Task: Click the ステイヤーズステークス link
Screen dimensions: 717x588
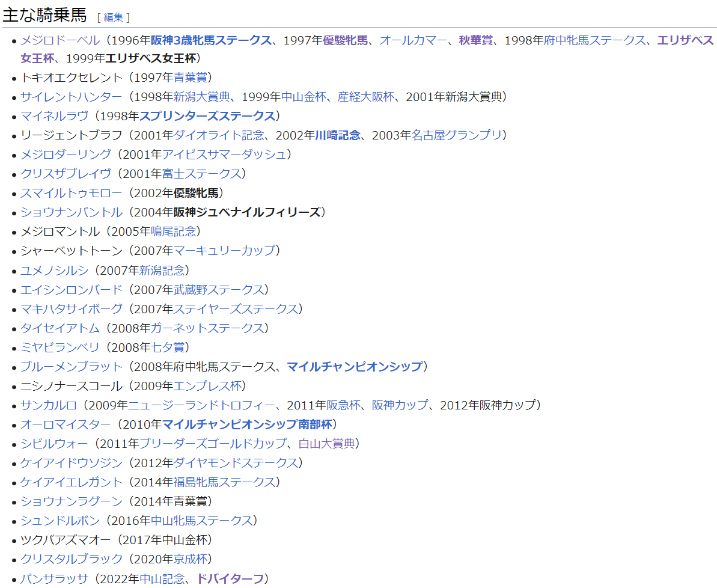Action: 236,309
